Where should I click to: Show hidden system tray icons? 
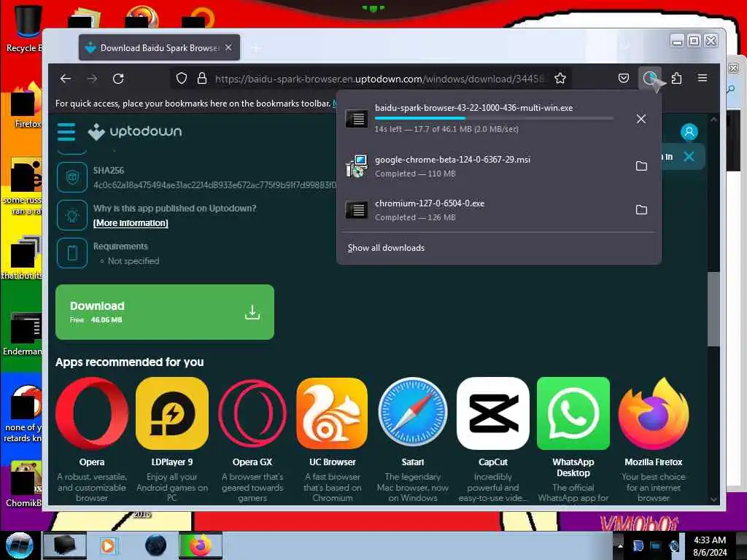pyautogui.click(x=619, y=545)
